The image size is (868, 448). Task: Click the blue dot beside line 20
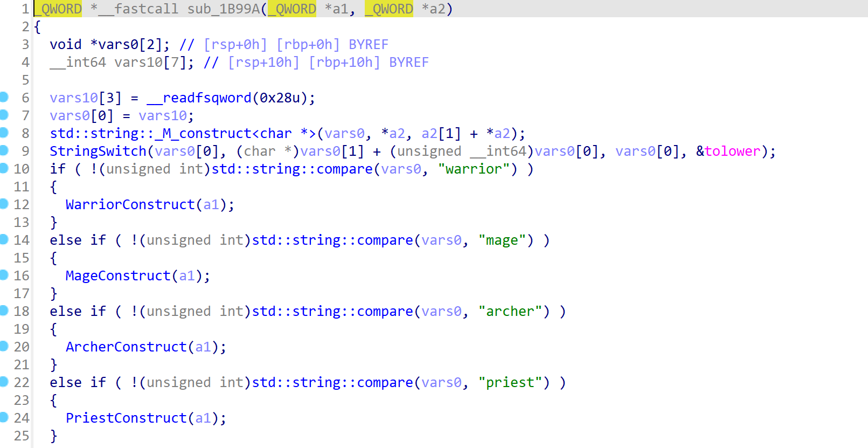[x=4, y=346]
